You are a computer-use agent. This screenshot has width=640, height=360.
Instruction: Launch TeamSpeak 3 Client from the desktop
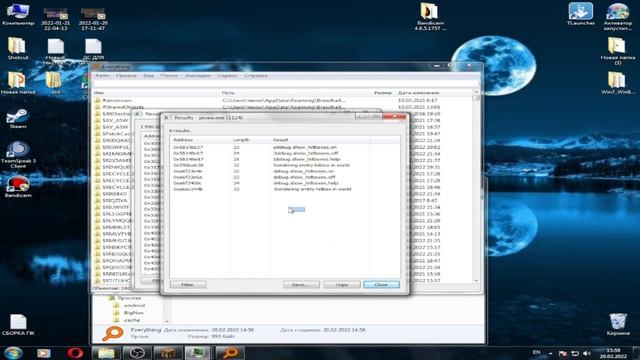pyautogui.click(x=18, y=155)
